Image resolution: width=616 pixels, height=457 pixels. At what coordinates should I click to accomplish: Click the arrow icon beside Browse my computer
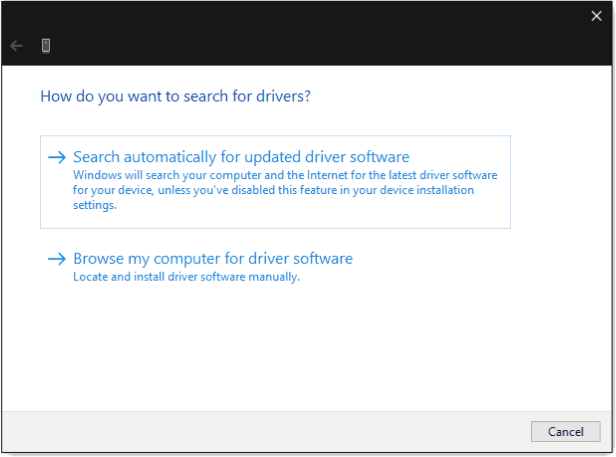(57, 259)
